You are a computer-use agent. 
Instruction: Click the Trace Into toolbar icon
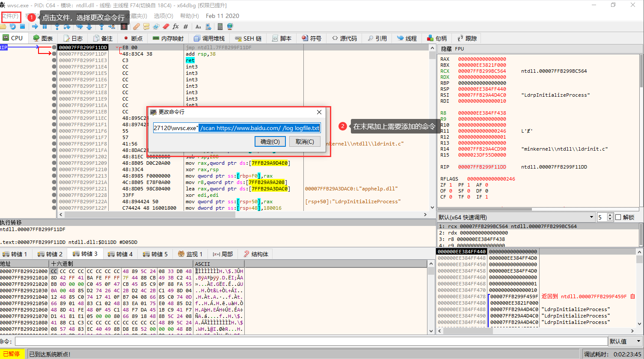click(x=80, y=27)
